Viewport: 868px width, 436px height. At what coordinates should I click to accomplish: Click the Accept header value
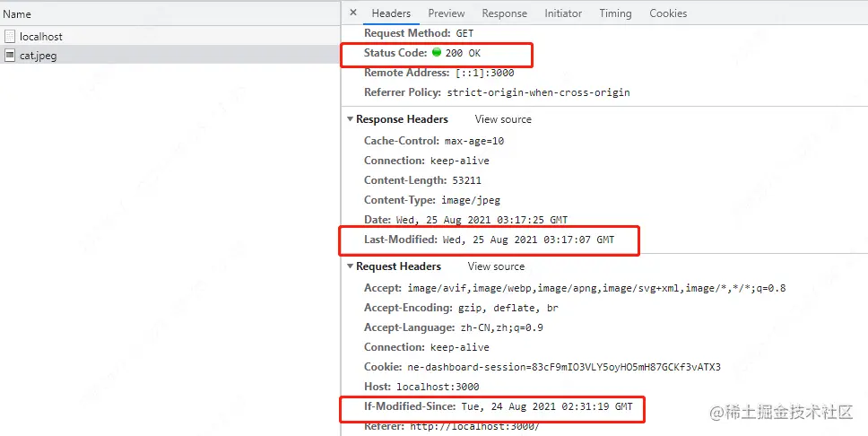[x=597, y=288]
